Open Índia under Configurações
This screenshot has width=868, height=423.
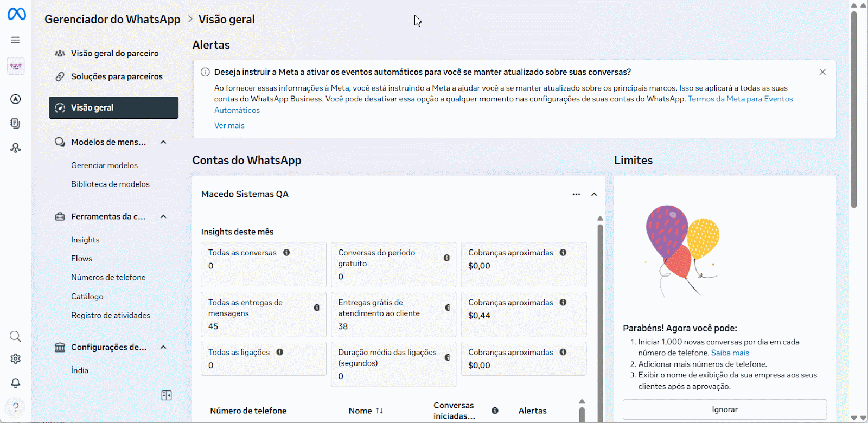80,370
